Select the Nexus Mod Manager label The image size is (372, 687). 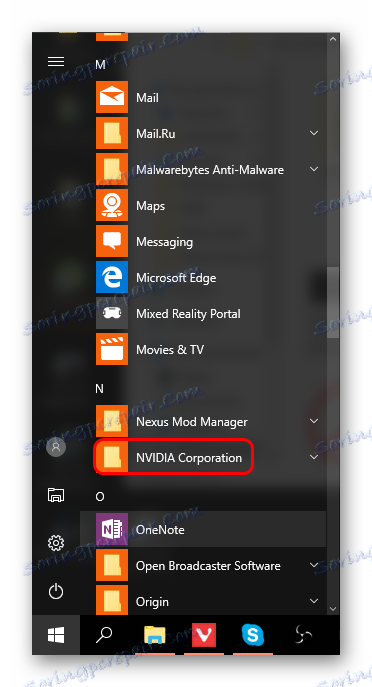pyautogui.click(x=191, y=422)
